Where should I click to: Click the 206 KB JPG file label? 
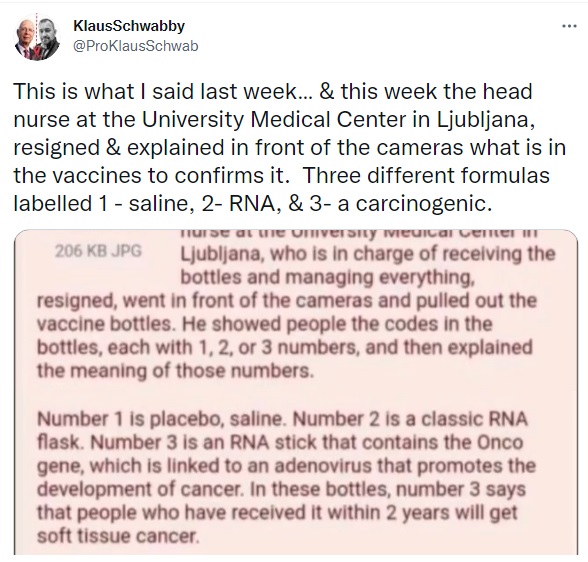point(98,251)
